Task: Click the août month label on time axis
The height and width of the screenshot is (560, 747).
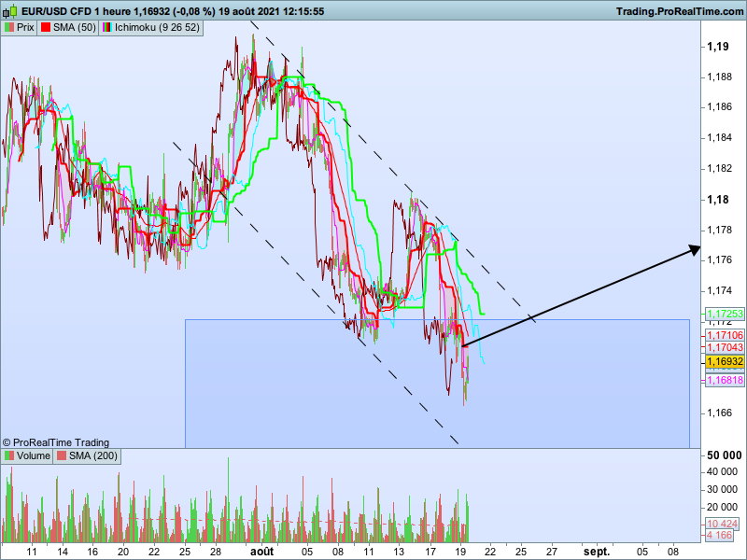Action: pyautogui.click(x=262, y=552)
